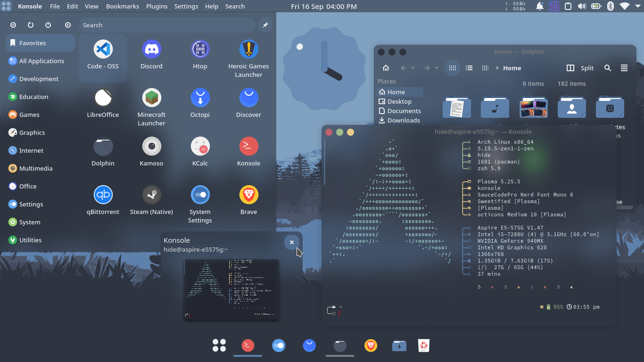The height and width of the screenshot is (362, 644).
Task: Open Dolphin's search with the magnifier icon
Action: [x=608, y=68]
